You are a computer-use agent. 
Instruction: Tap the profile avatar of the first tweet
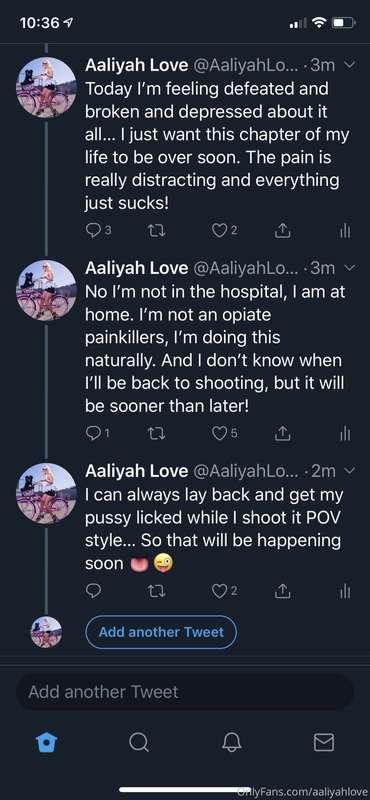point(46,87)
